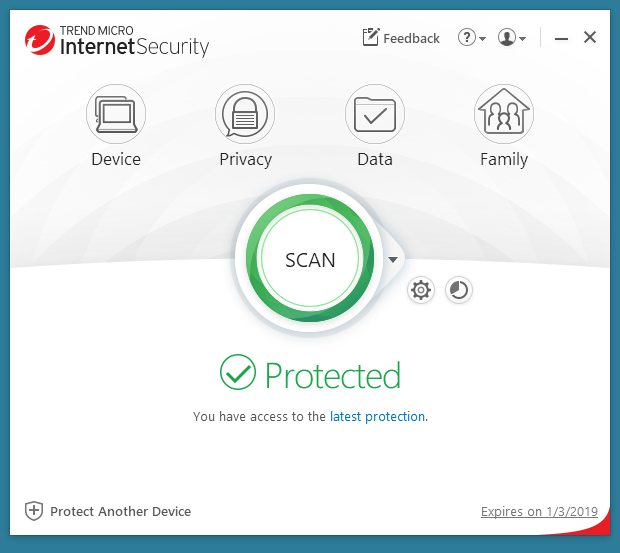620x553 pixels.
Task: Open the Device protection icon
Action: click(116, 113)
